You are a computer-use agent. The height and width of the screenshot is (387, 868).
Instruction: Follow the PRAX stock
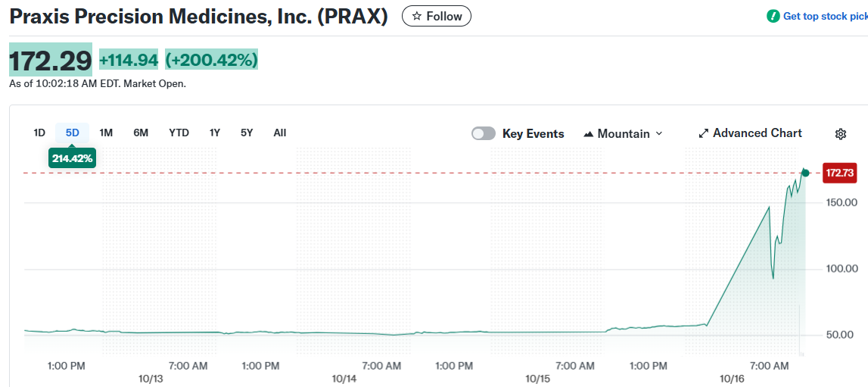[x=436, y=16]
